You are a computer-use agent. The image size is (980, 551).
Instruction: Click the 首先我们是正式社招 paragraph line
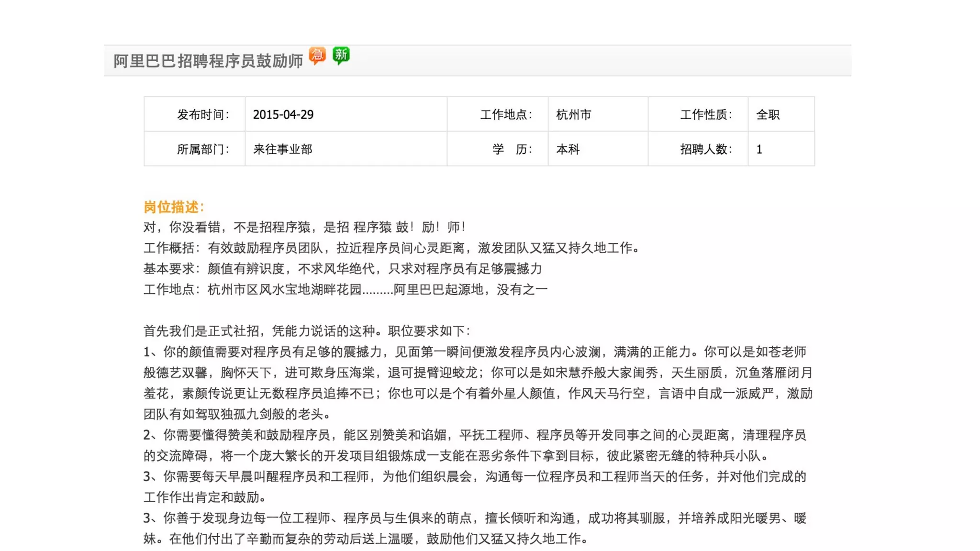(x=307, y=331)
